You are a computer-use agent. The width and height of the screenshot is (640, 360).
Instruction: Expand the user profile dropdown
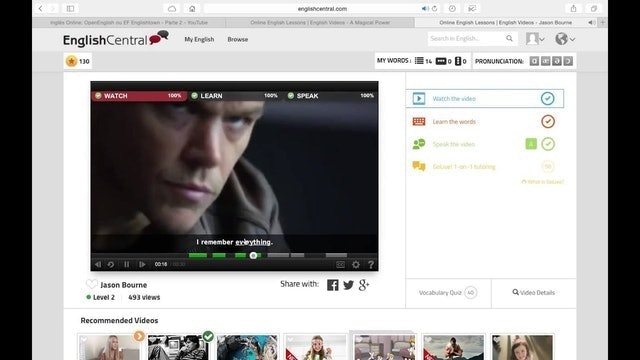click(x=535, y=39)
